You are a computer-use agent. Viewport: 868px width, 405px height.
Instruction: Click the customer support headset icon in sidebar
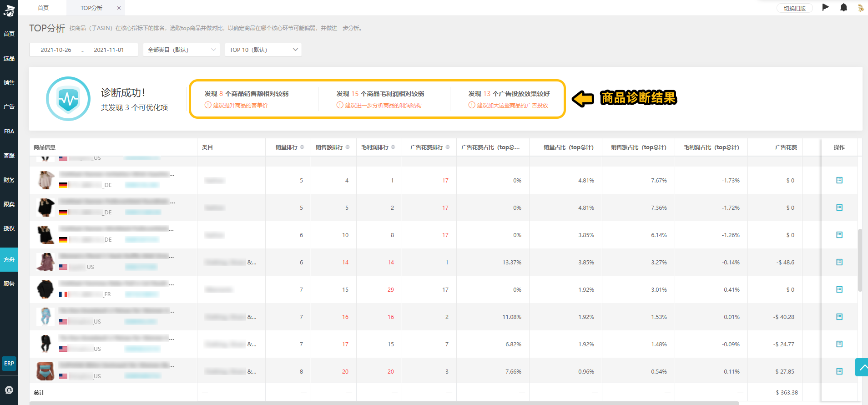pos(9,390)
